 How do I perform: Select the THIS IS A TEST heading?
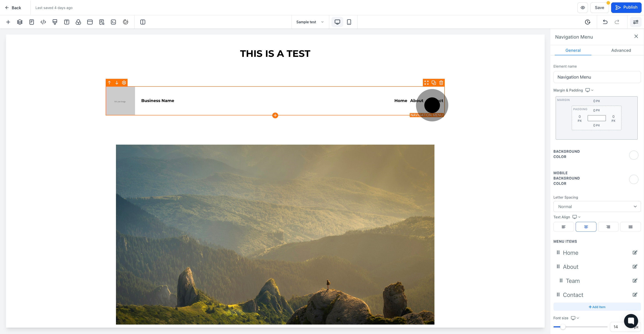[275, 54]
